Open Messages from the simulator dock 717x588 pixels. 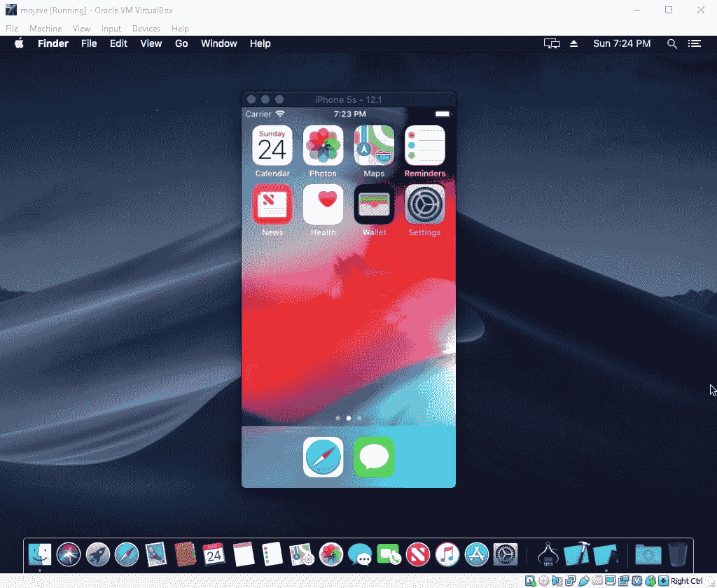coord(374,456)
